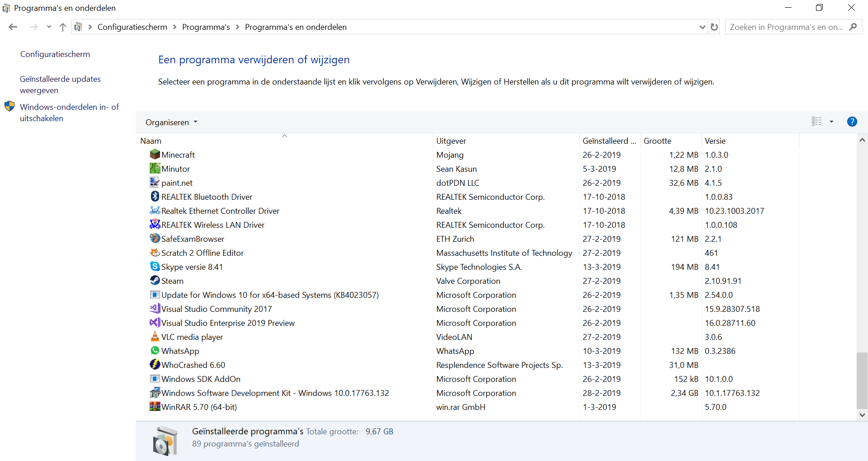Open the help question mark icon

point(852,122)
